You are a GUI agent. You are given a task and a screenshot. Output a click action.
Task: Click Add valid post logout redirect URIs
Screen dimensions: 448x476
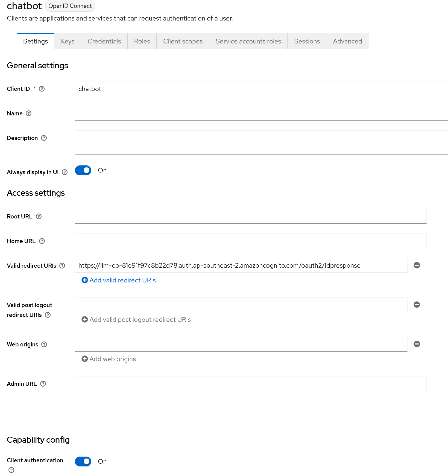click(x=136, y=319)
